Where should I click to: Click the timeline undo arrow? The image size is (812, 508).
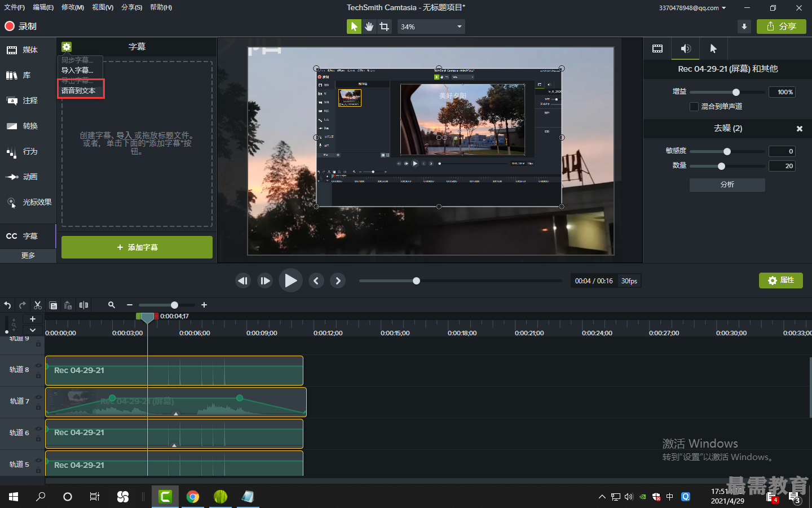[7, 305]
